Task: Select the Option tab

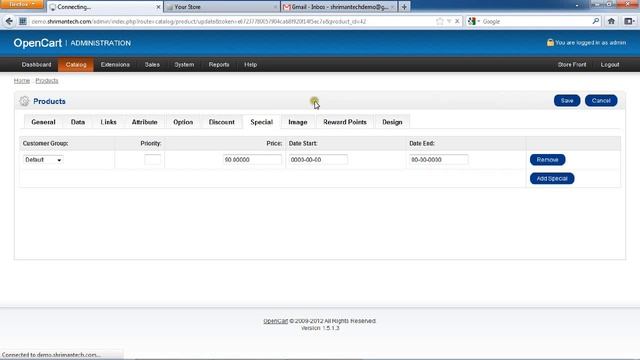Action: 183,122
